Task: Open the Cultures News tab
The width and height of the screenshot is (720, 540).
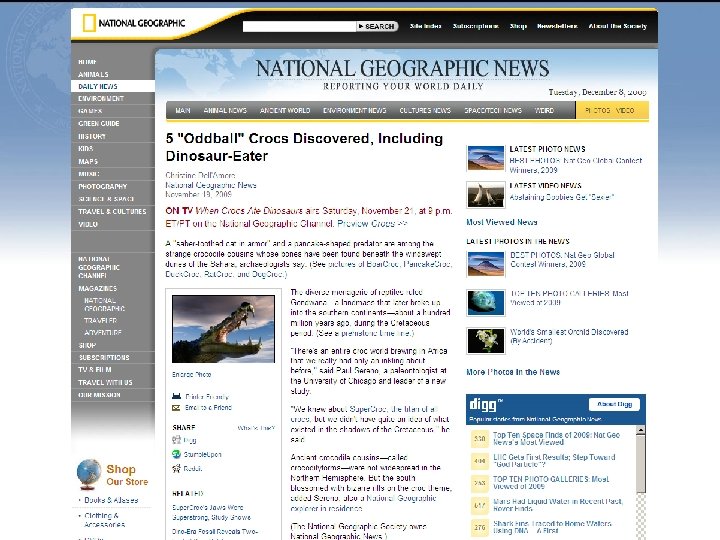Action: (425, 111)
